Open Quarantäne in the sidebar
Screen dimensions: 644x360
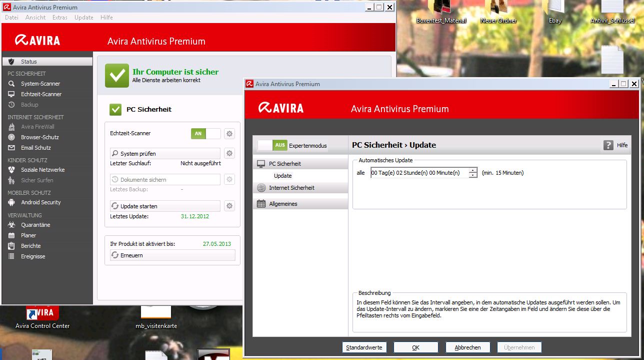[35, 225]
